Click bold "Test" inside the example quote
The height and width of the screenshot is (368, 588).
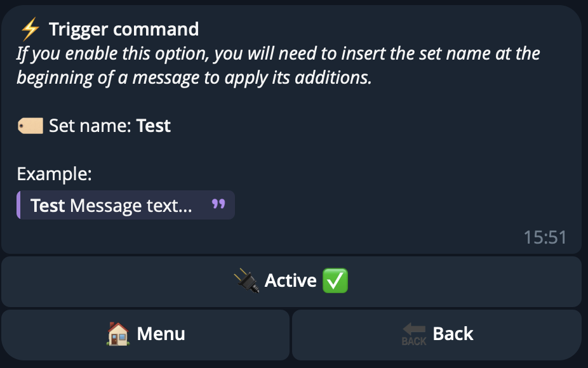(48, 206)
